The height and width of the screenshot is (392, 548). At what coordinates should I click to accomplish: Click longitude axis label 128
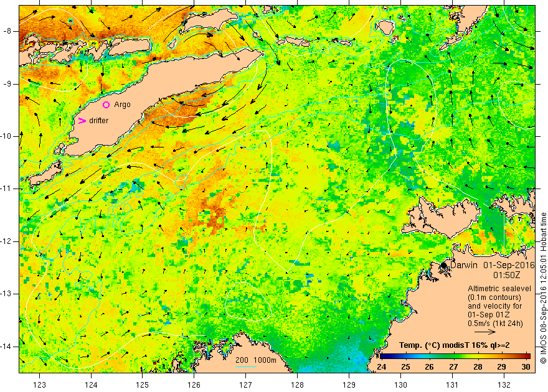pyautogui.click(x=298, y=385)
